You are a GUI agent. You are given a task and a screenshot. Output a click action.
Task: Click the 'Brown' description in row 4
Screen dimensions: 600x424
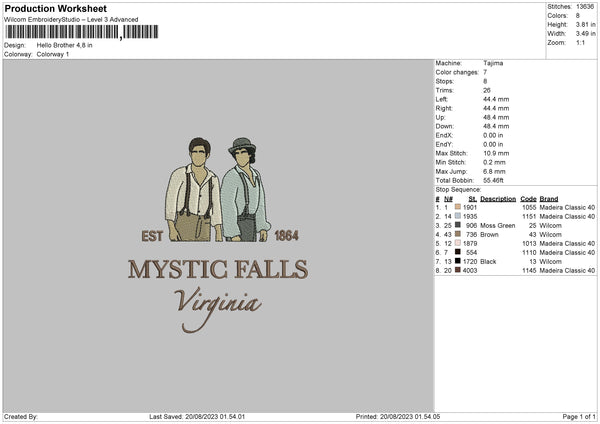coord(489,235)
